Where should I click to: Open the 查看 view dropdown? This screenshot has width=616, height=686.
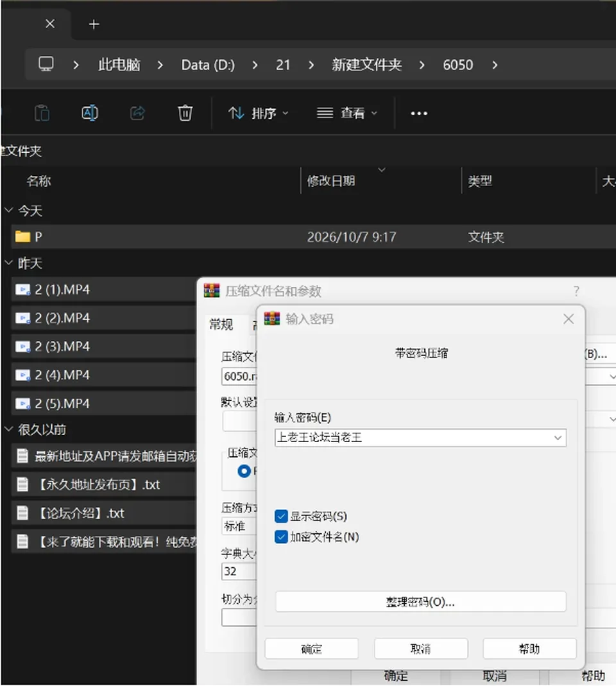click(x=347, y=114)
